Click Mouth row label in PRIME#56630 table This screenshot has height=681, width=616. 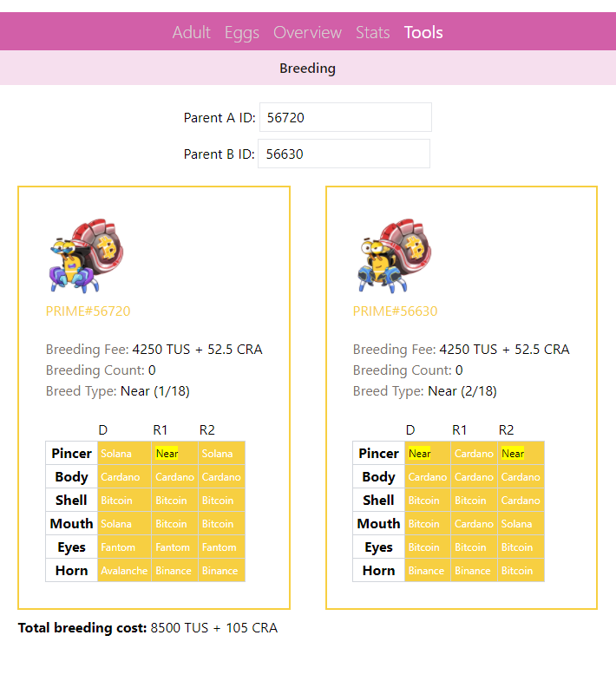pyautogui.click(x=379, y=523)
